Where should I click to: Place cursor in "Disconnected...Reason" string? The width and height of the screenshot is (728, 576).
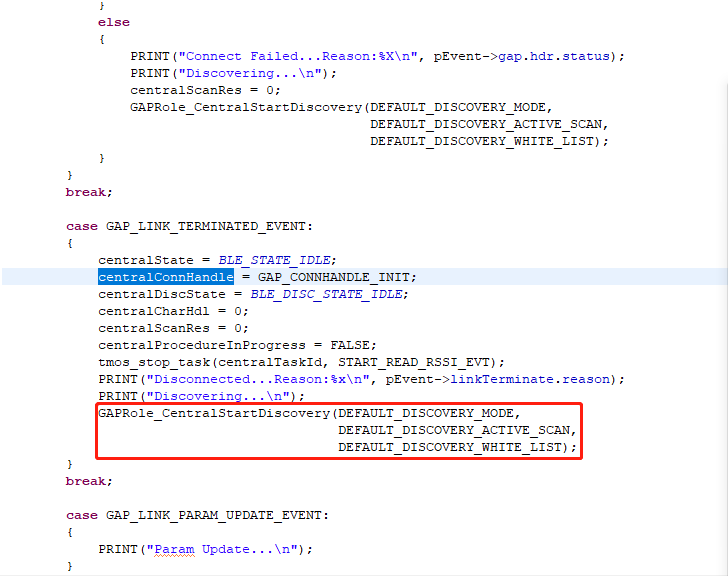(x=240, y=379)
